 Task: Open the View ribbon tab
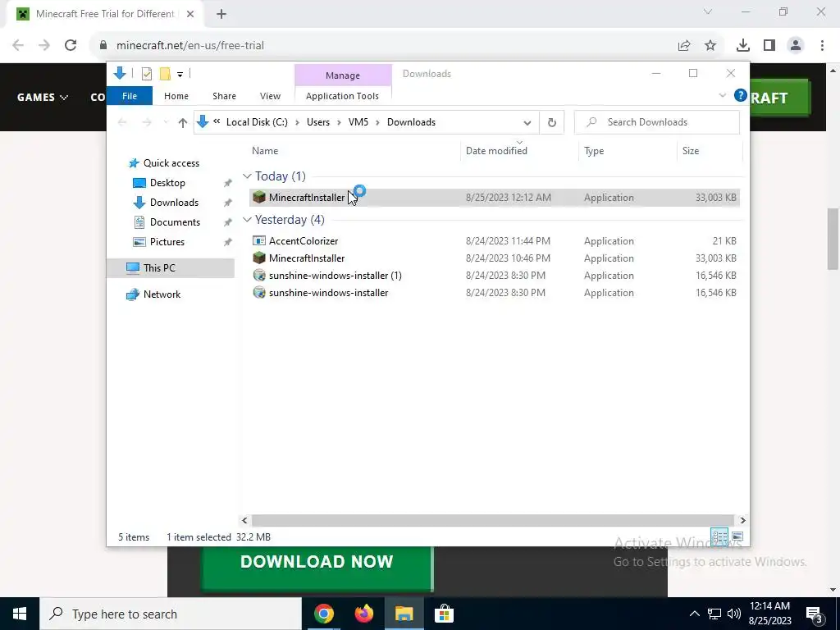pos(270,96)
